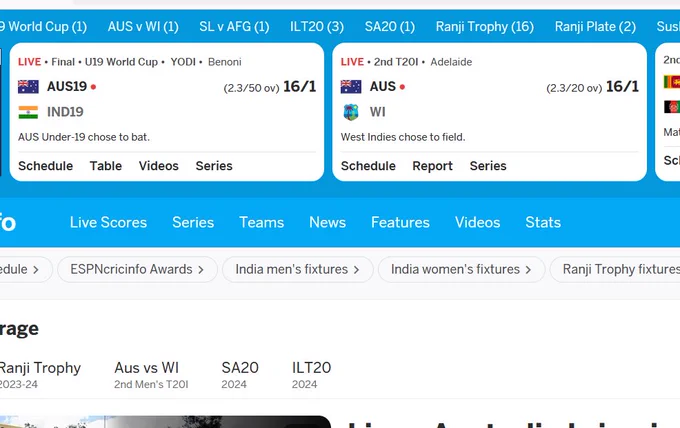Open Live Scores in main navigation

tap(108, 222)
